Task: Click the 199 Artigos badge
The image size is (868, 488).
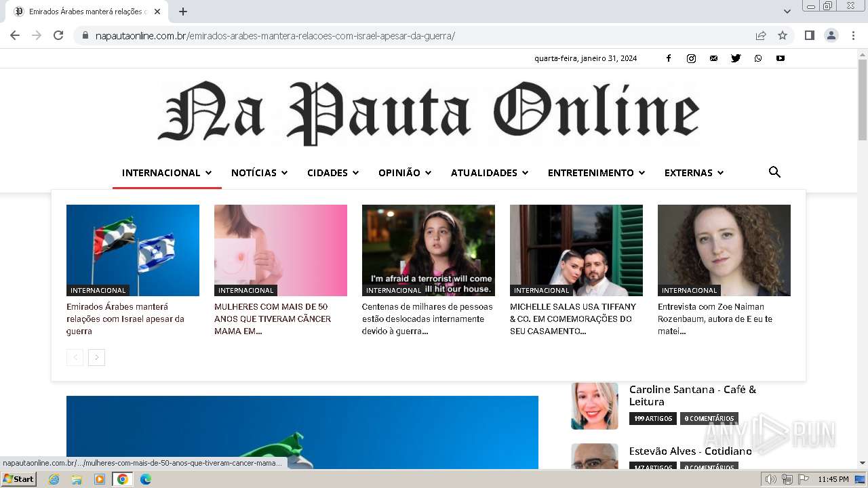Action: [x=653, y=419]
